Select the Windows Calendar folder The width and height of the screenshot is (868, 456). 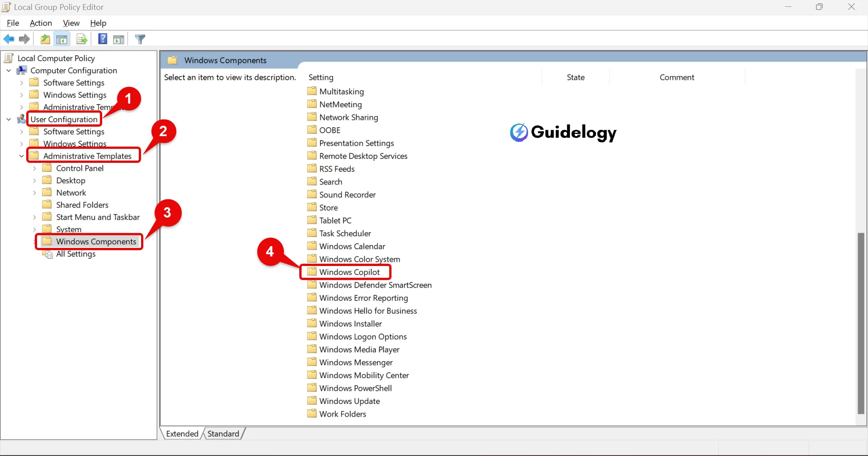coord(352,246)
